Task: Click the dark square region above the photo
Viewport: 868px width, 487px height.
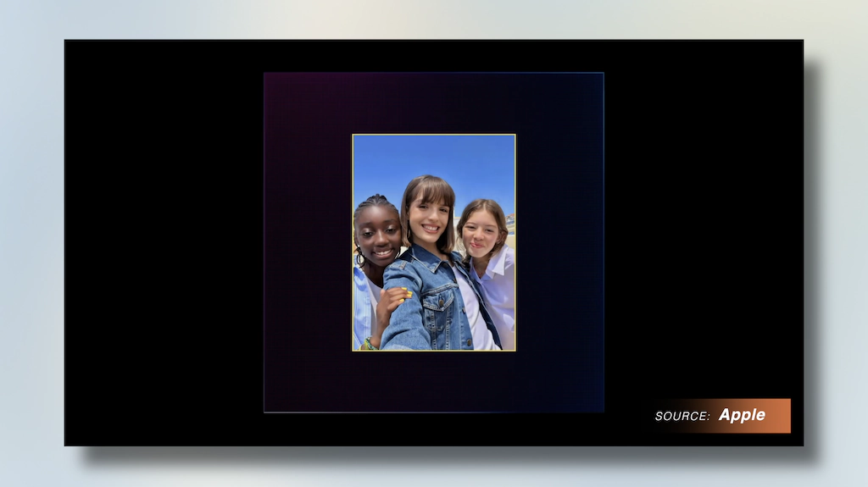Action: 434,103
